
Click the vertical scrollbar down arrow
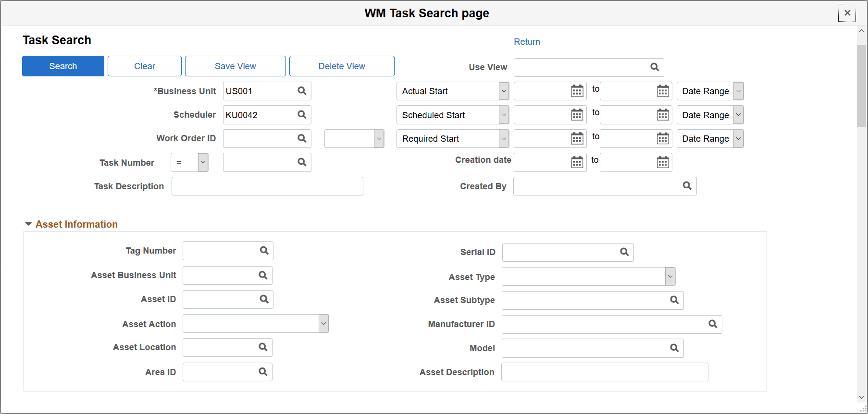861,397
